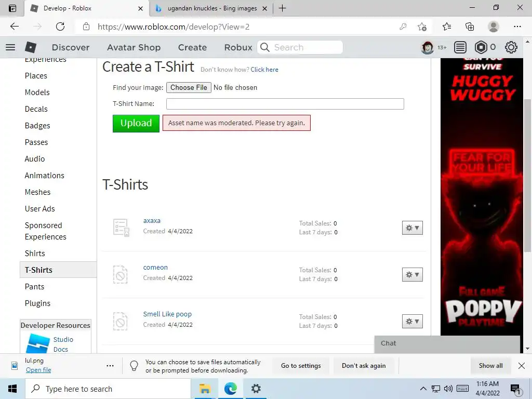Click the T-Shirt Name input field
This screenshot has height=399, width=532.
tap(285, 104)
